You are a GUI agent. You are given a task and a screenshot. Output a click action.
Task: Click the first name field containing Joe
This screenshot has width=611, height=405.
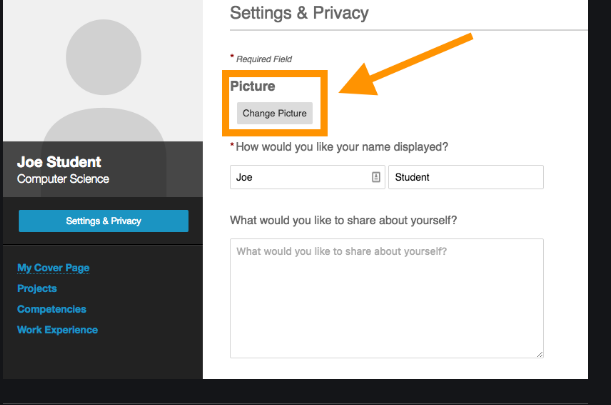click(298, 177)
